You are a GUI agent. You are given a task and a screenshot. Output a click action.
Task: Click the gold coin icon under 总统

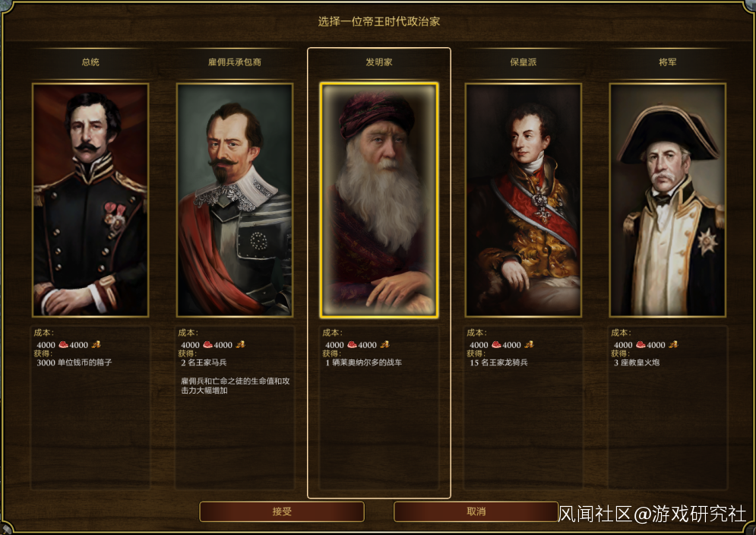pyautogui.click(x=96, y=344)
